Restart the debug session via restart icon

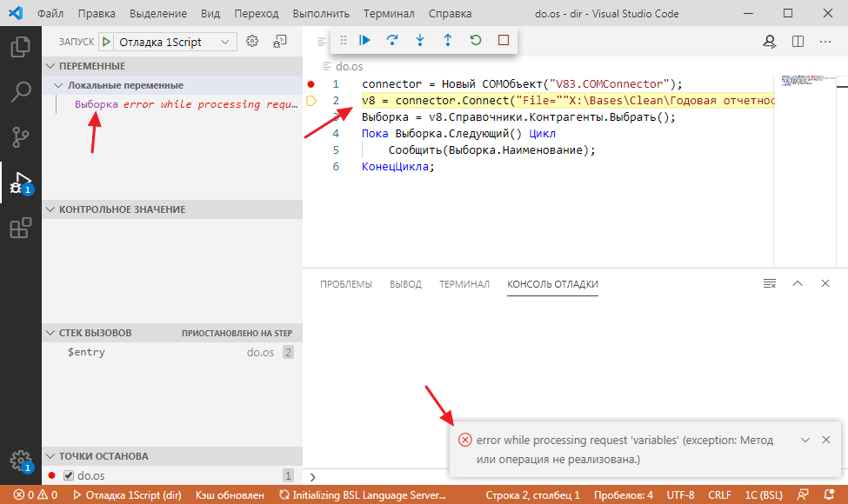click(x=476, y=40)
